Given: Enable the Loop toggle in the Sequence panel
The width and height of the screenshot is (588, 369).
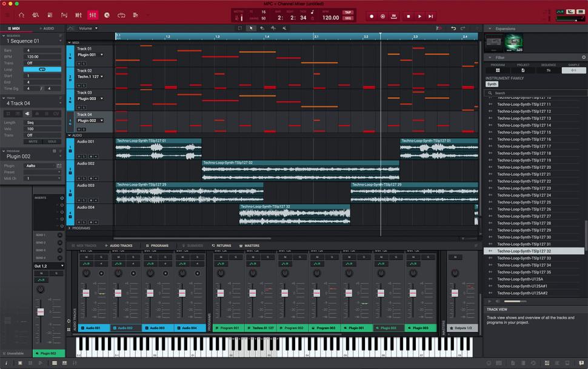Looking at the screenshot, I should pyautogui.click(x=42, y=69).
